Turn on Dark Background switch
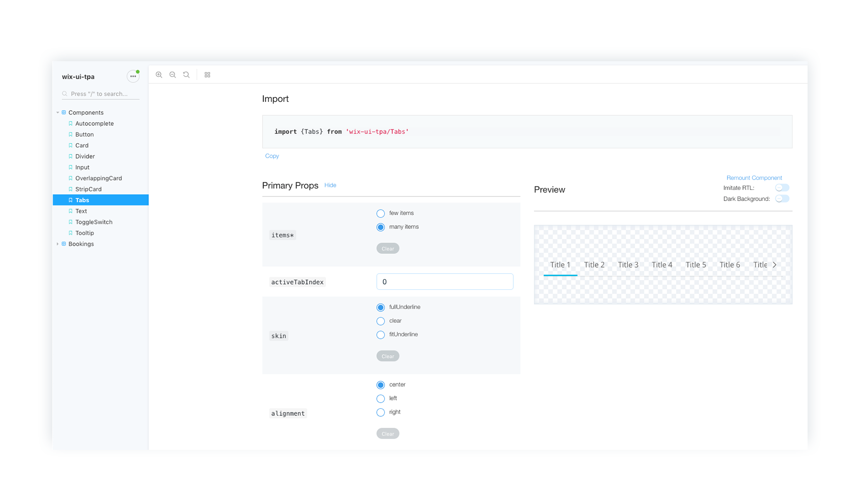The image size is (859, 504). click(782, 199)
